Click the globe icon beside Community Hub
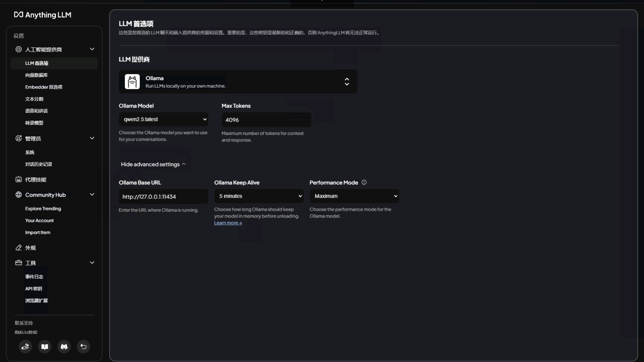The height and width of the screenshot is (362, 644). (19, 195)
